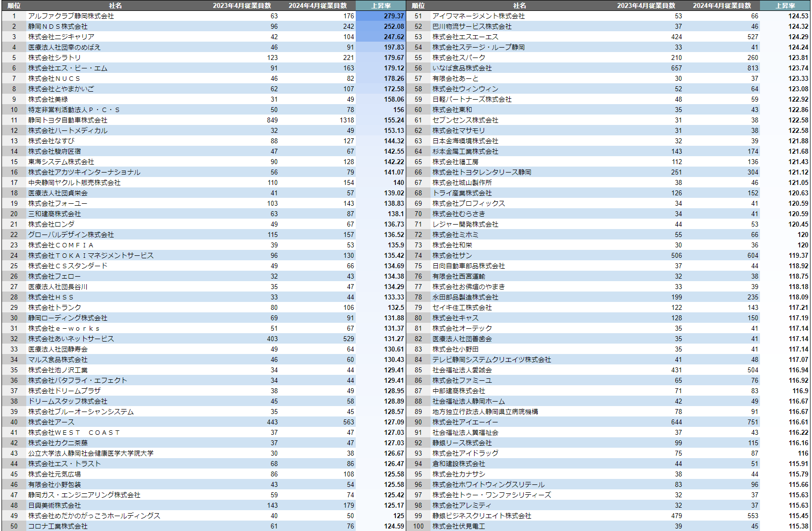Click 静岡ローディング株式会社

tap(68, 318)
